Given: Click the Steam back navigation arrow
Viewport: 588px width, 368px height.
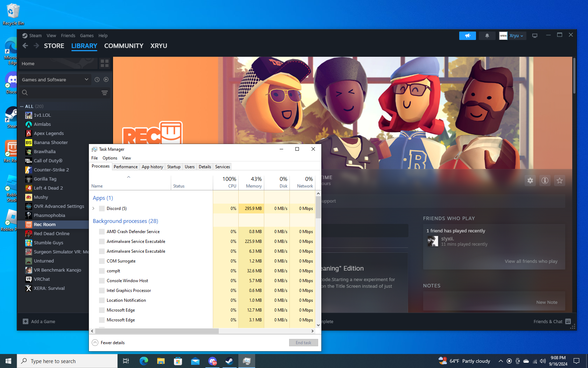Looking at the screenshot, I should click(25, 46).
